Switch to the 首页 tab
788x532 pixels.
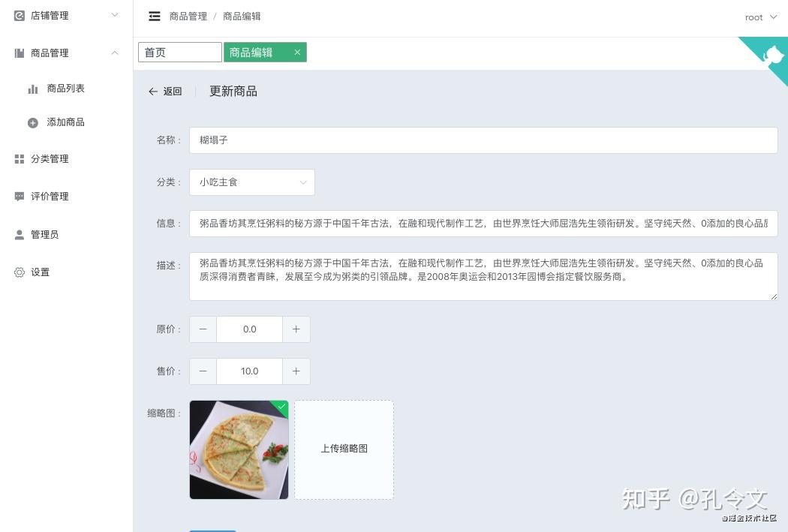tap(180, 53)
